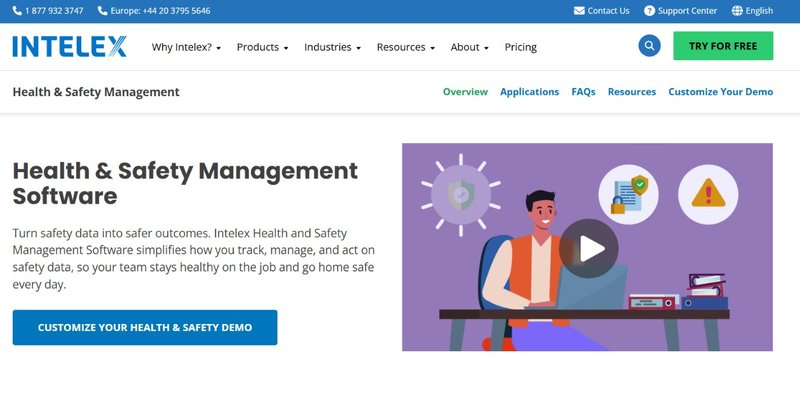Call the 1 877 932 3747 number

click(x=54, y=11)
